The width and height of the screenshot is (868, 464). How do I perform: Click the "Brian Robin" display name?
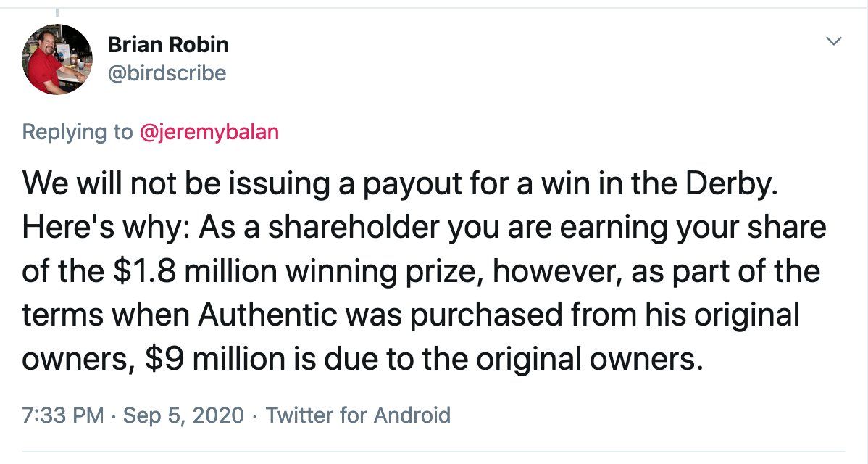point(167,45)
